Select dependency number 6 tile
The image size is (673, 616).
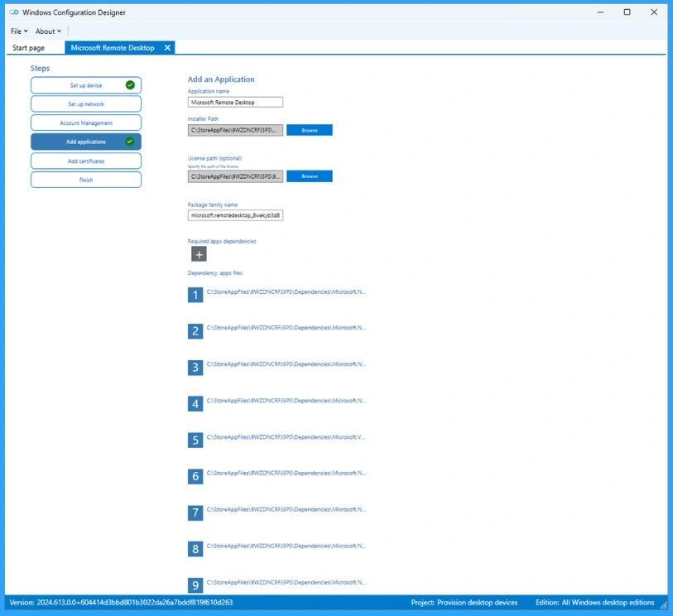click(195, 476)
